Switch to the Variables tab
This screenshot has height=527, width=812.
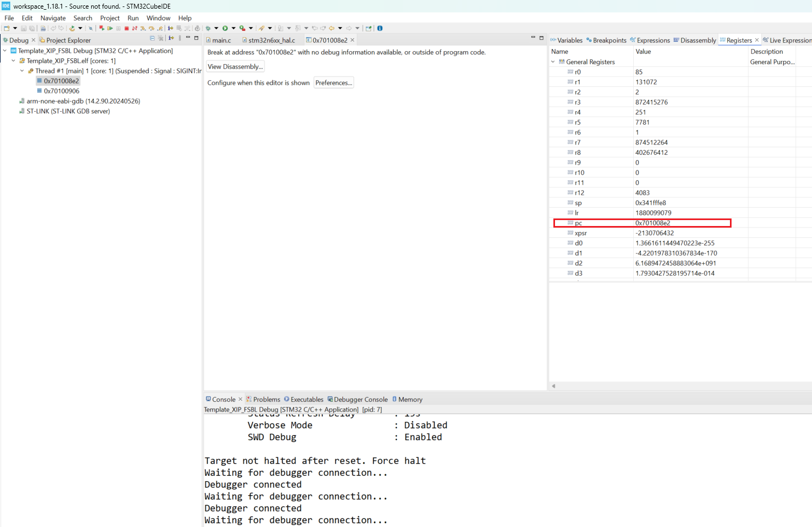[566, 40]
